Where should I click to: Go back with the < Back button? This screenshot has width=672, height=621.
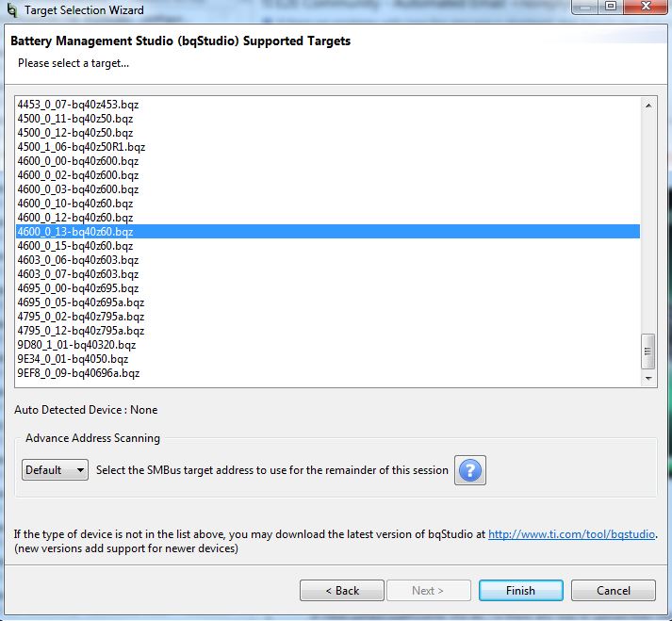[342, 591]
